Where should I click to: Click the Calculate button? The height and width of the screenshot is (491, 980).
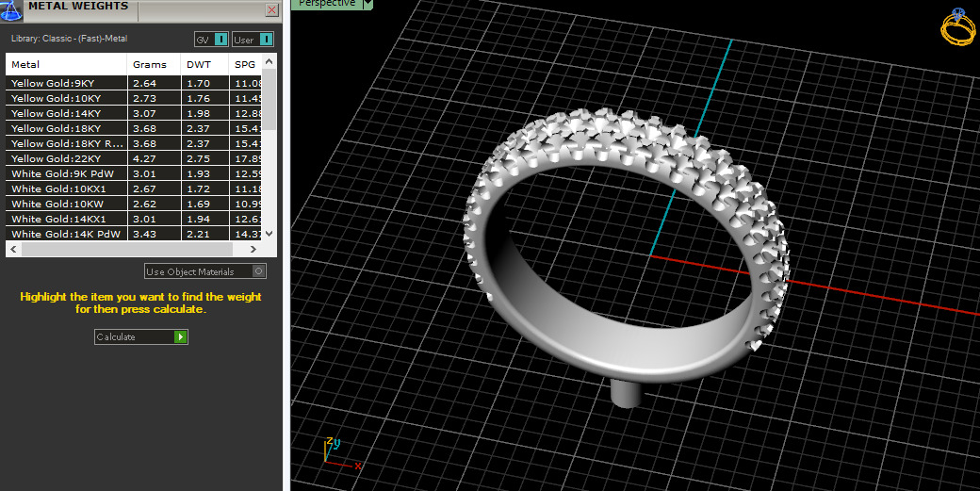[x=141, y=336]
